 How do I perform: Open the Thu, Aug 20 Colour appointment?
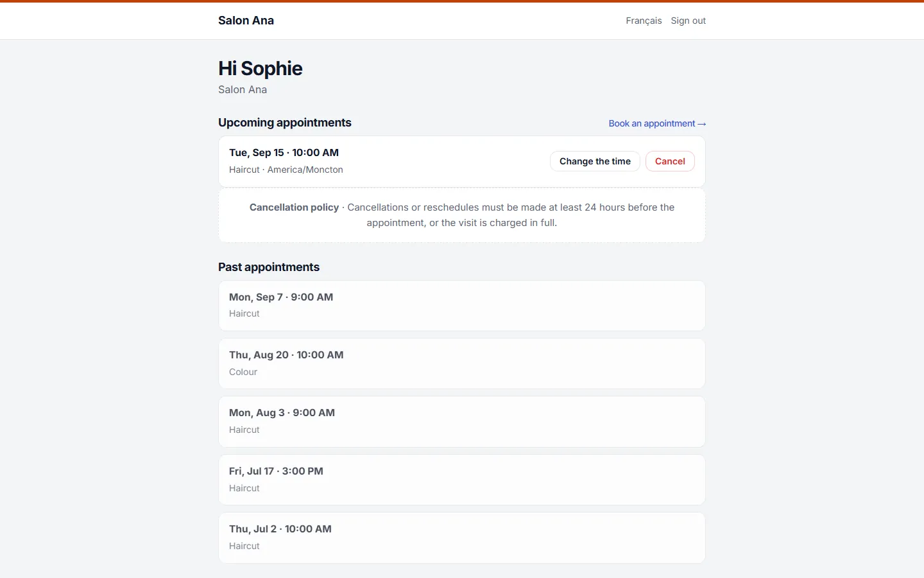point(462,363)
